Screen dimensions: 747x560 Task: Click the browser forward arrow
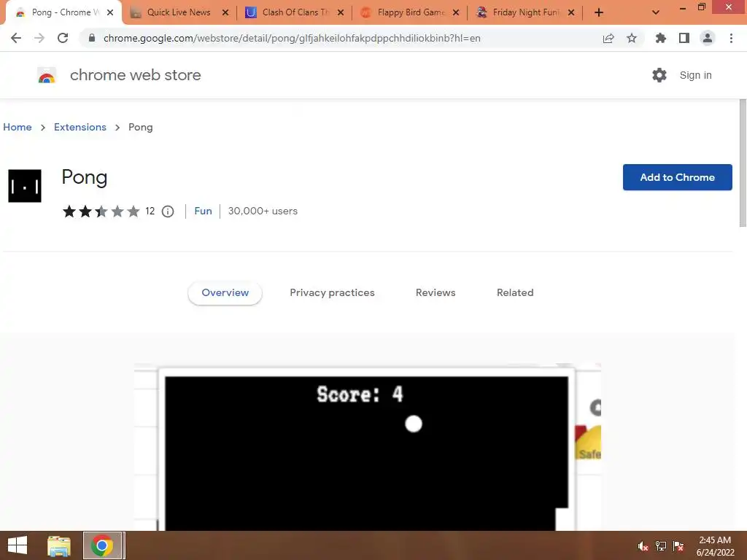(x=39, y=38)
